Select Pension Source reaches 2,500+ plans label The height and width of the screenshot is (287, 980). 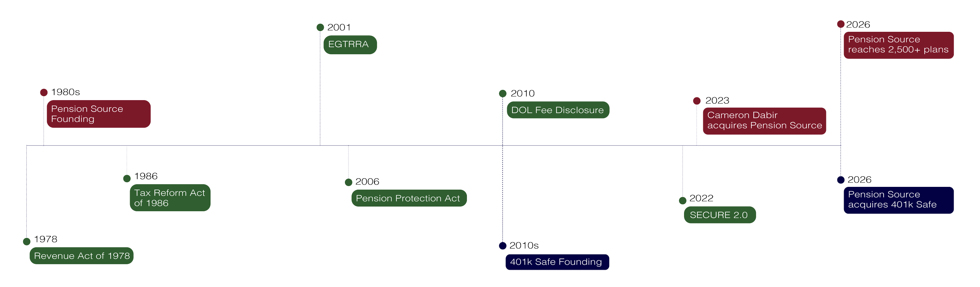coord(898,45)
